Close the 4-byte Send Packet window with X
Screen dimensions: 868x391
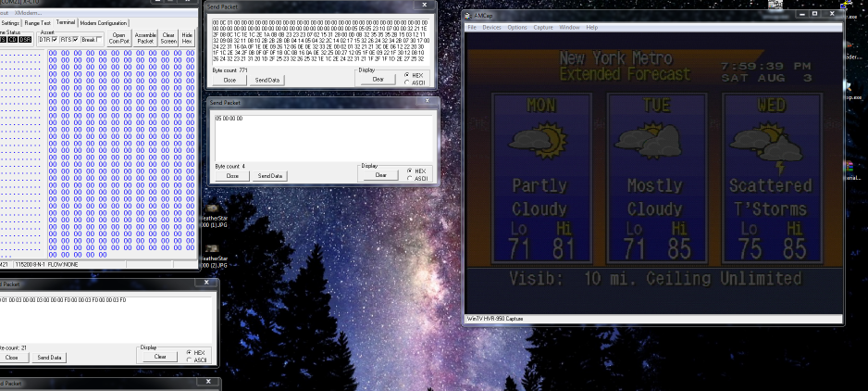pos(427,102)
